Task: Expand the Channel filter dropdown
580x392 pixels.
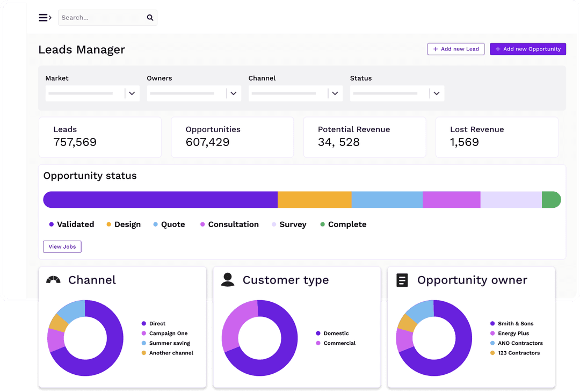Action: click(335, 93)
